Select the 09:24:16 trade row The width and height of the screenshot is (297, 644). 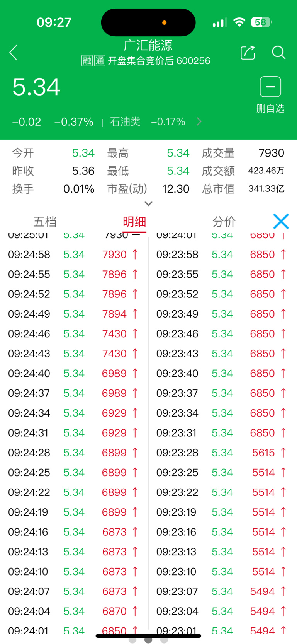[x=73, y=532]
